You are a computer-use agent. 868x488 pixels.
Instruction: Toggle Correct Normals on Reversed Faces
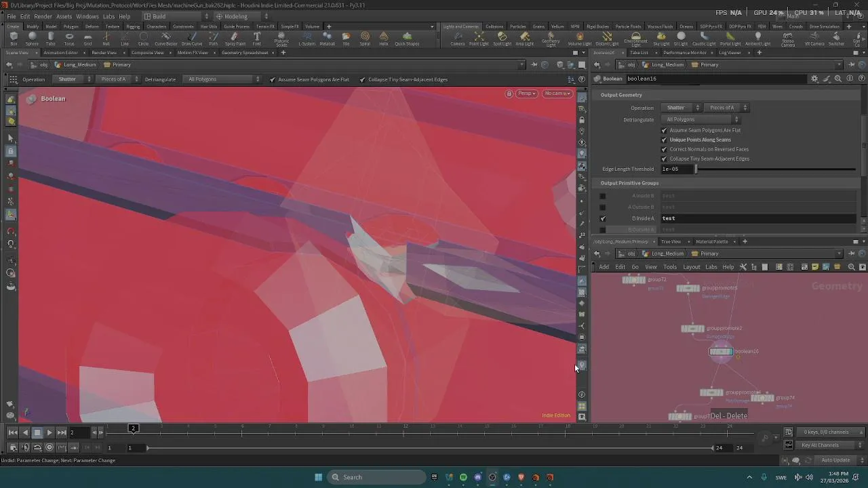click(664, 149)
